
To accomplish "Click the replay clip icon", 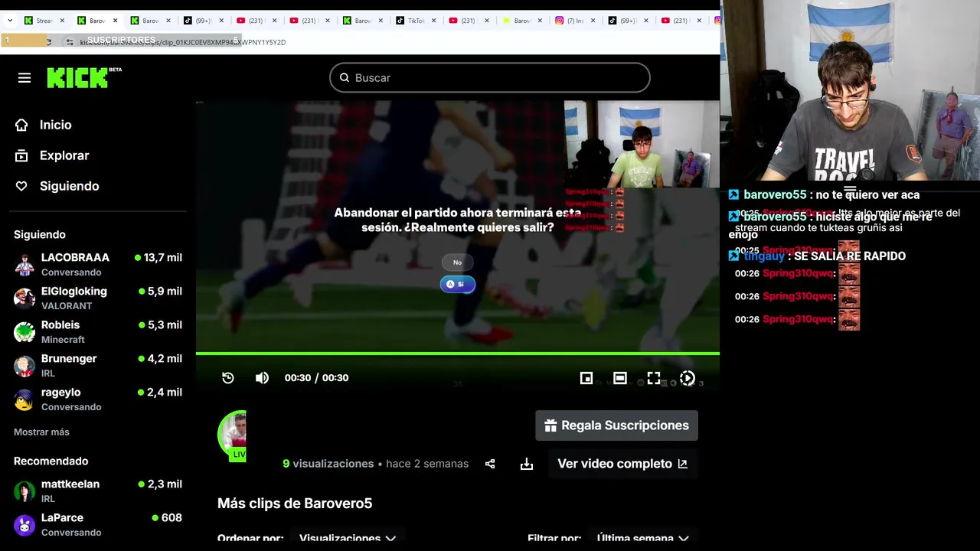I will 228,377.
